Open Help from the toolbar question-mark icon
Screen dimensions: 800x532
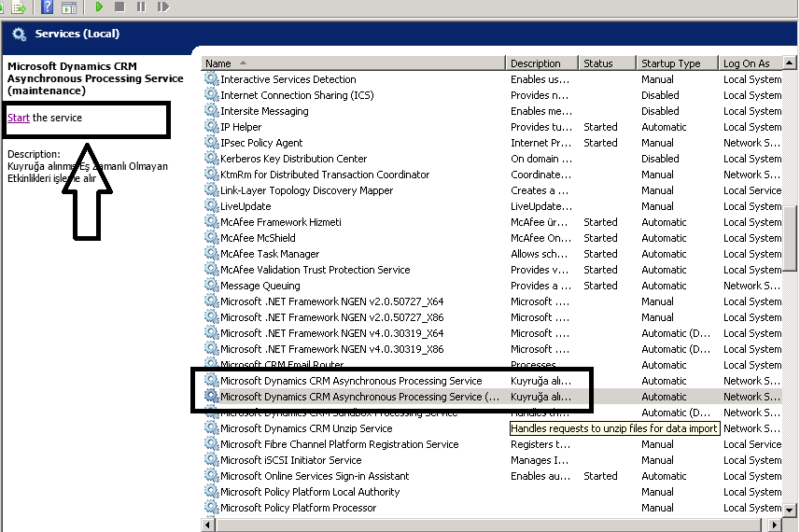[x=47, y=7]
